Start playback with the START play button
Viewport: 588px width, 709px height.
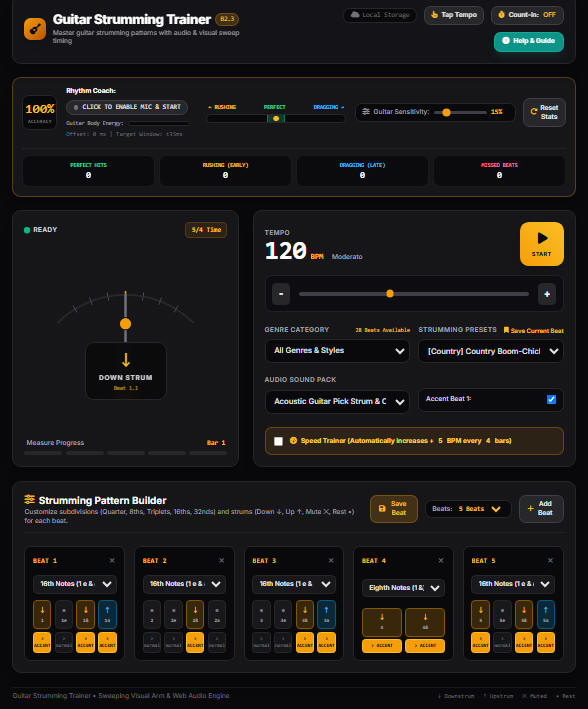(541, 244)
